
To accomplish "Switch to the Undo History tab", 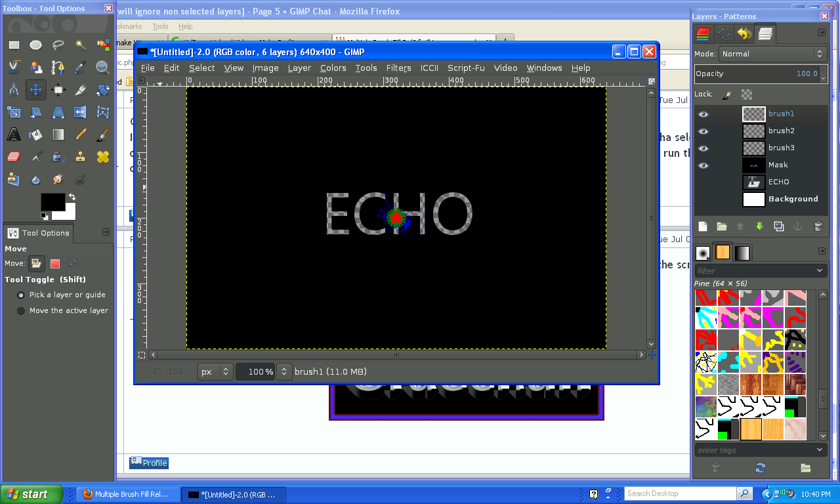I will tap(744, 33).
